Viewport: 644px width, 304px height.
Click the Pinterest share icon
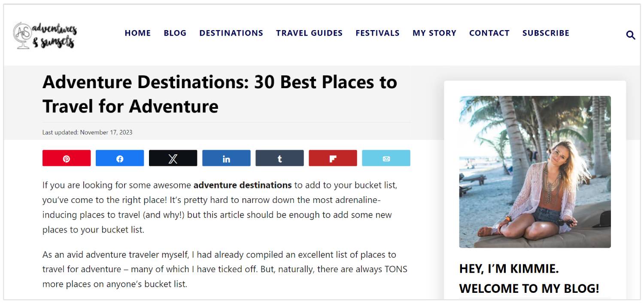(x=67, y=158)
